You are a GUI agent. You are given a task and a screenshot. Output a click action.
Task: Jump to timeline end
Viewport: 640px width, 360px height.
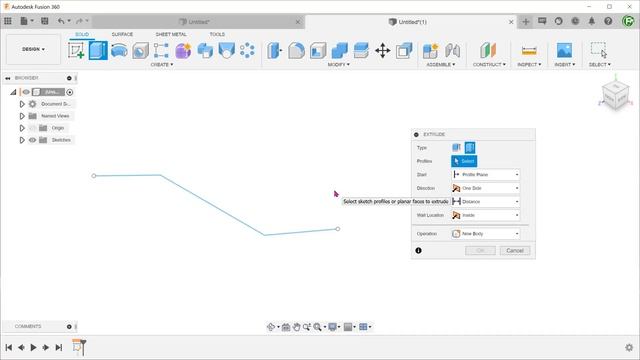click(59, 347)
